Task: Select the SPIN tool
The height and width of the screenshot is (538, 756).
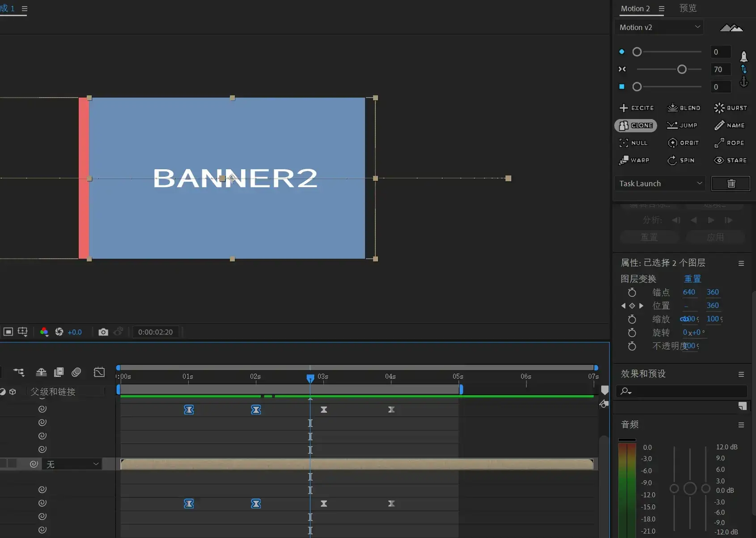Action: click(681, 160)
